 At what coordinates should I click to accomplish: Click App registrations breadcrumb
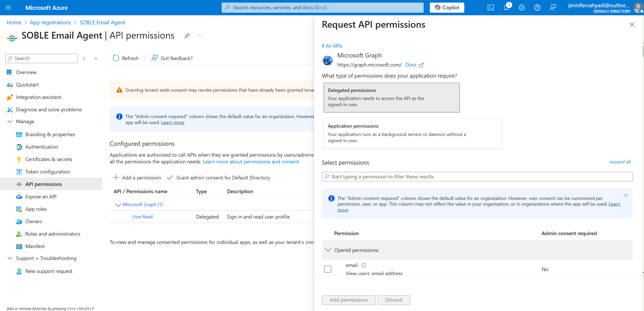pyautogui.click(x=50, y=23)
